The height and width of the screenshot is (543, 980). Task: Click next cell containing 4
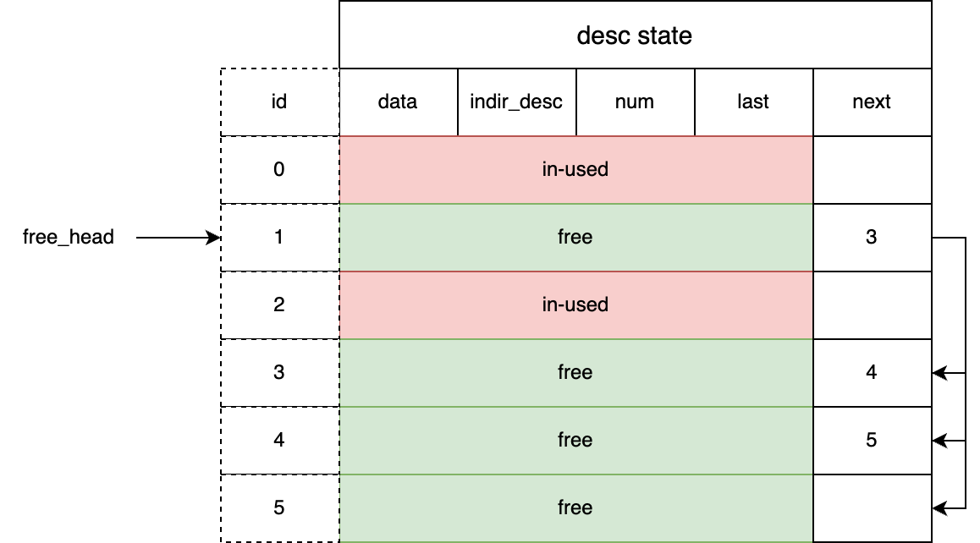coord(873,372)
